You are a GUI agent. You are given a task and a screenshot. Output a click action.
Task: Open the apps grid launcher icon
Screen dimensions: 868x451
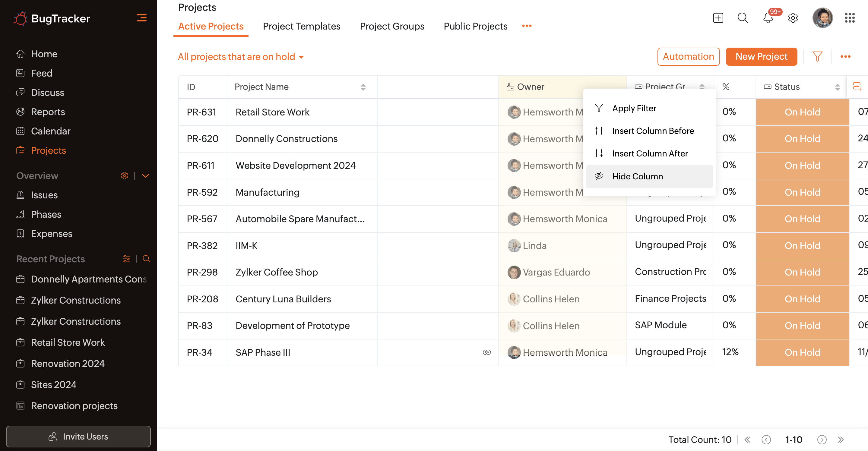850,18
